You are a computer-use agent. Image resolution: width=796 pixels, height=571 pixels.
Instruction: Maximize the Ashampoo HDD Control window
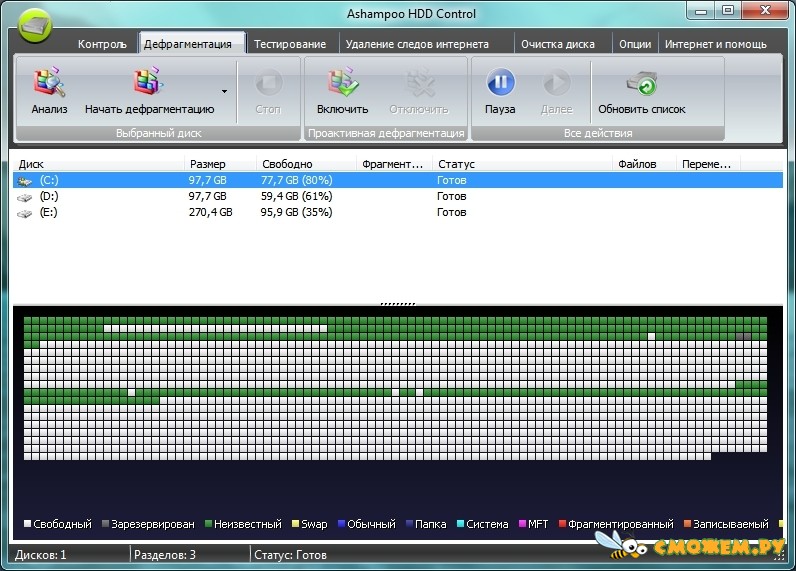[x=728, y=11]
